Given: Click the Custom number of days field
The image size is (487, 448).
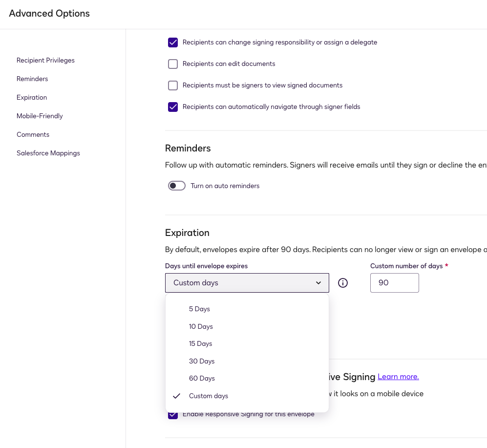Looking at the screenshot, I should [x=395, y=283].
